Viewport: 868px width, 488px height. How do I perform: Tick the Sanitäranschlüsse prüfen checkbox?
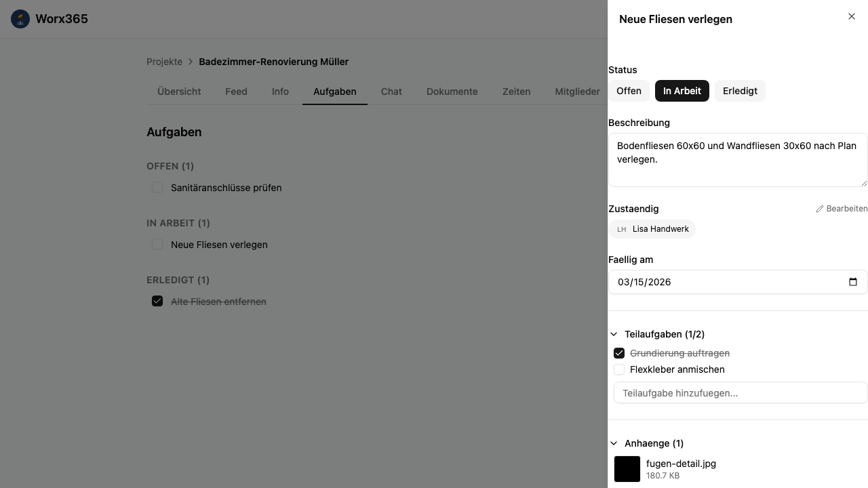pos(157,187)
